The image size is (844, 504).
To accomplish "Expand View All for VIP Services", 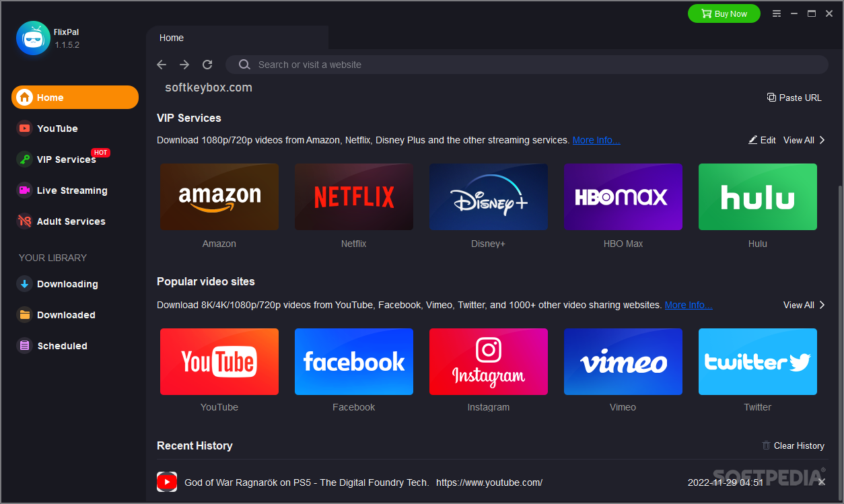I will coord(804,140).
